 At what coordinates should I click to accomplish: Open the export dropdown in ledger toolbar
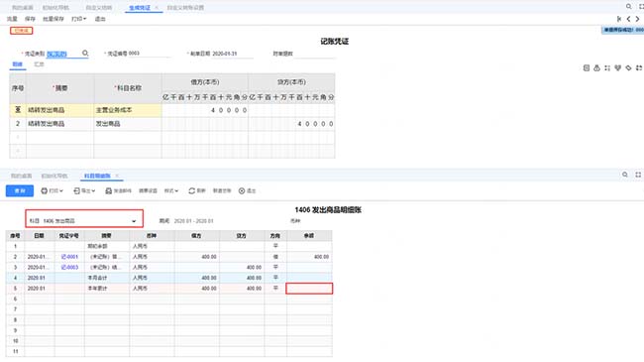click(x=84, y=190)
